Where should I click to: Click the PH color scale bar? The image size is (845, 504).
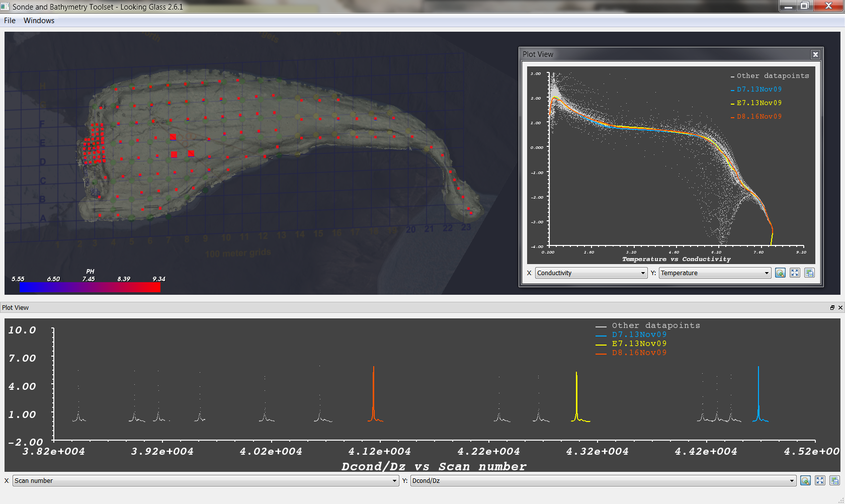[x=90, y=287]
